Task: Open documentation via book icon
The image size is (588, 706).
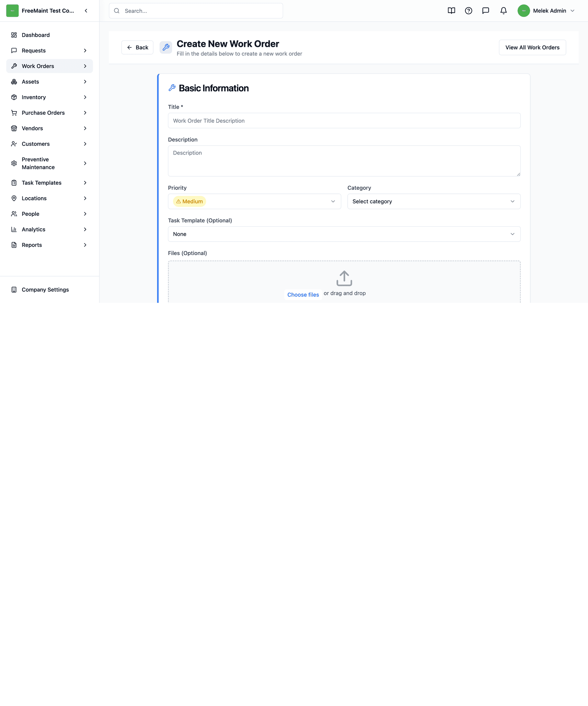Action: [451, 11]
